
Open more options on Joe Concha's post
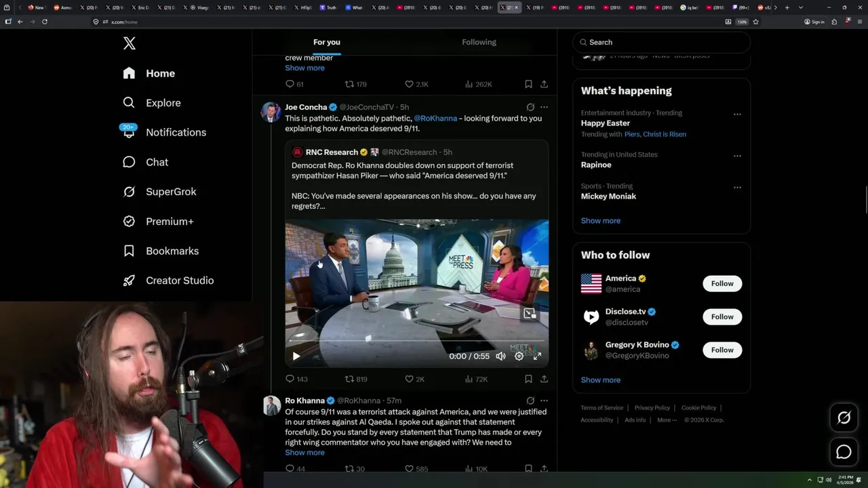[x=544, y=107]
